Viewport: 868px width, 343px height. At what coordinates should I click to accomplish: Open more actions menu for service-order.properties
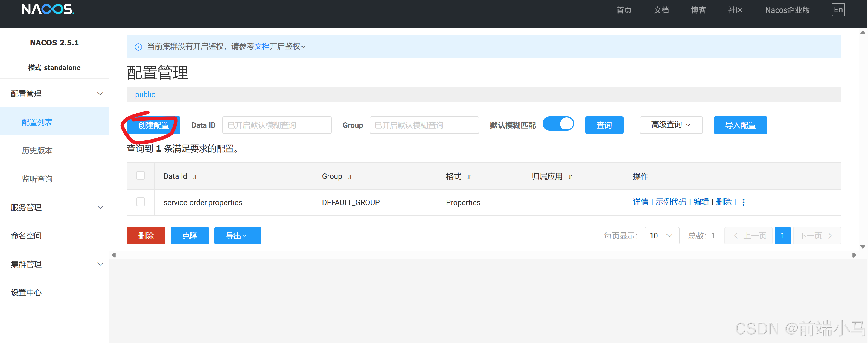(743, 202)
